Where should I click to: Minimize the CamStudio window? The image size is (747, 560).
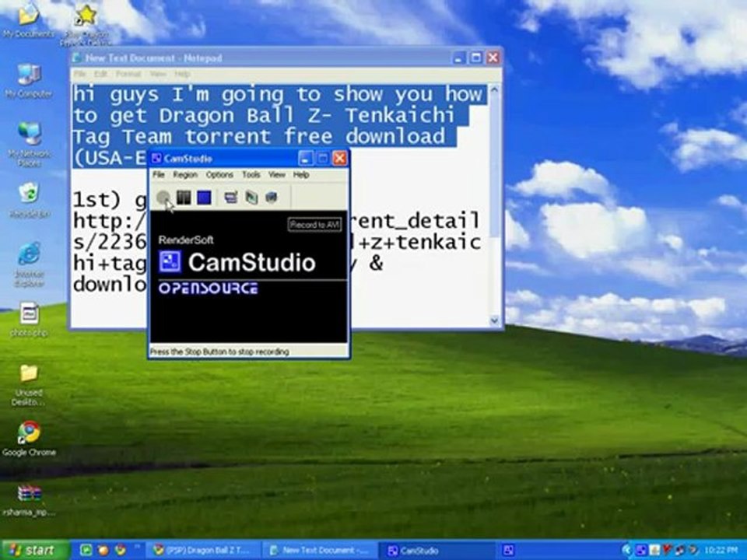pyautogui.click(x=305, y=158)
